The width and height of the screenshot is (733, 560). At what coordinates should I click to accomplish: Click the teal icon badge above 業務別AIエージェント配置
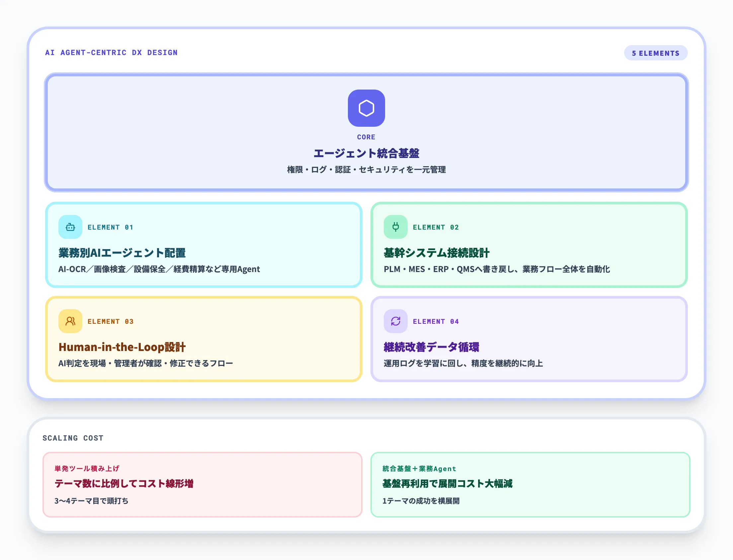click(70, 227)
